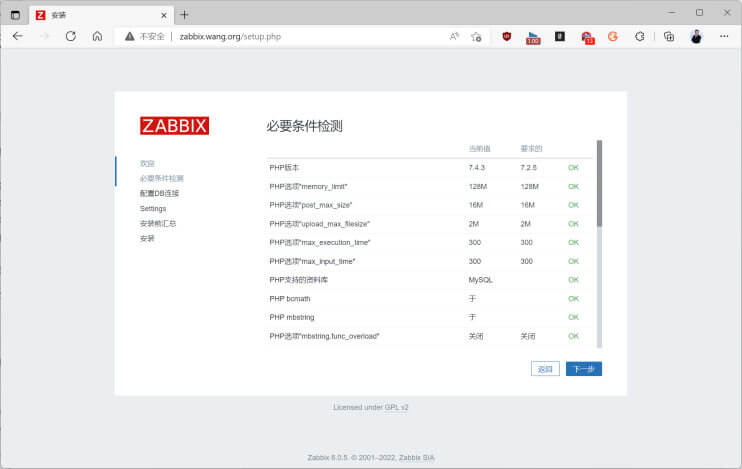Click the browser back arrow
This screenshot has width=742, height=469.
click(x=18, y=36)
